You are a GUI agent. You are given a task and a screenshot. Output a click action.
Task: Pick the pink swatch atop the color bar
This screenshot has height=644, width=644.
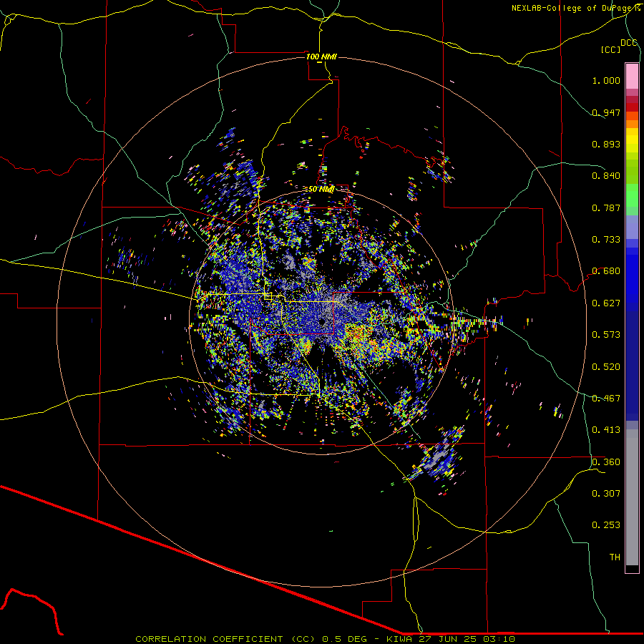tap(632, 76)
